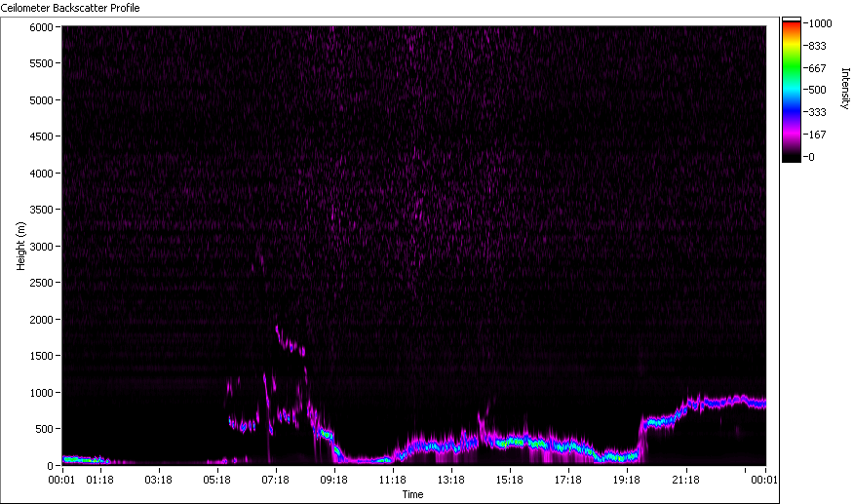Image resolution: width=854 pixels, height=504 pixels.
Task: Click the 07:18 time axis label
Action: pyautogui.click(x=275, y=480)
